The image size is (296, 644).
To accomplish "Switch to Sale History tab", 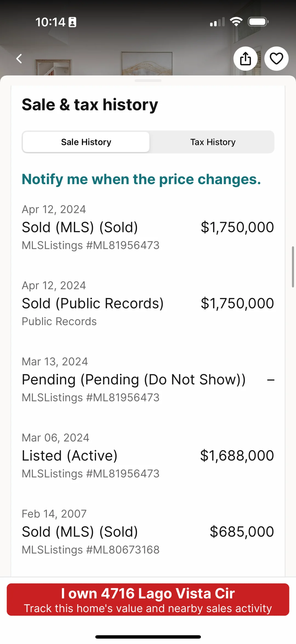I will click(86, 142).
